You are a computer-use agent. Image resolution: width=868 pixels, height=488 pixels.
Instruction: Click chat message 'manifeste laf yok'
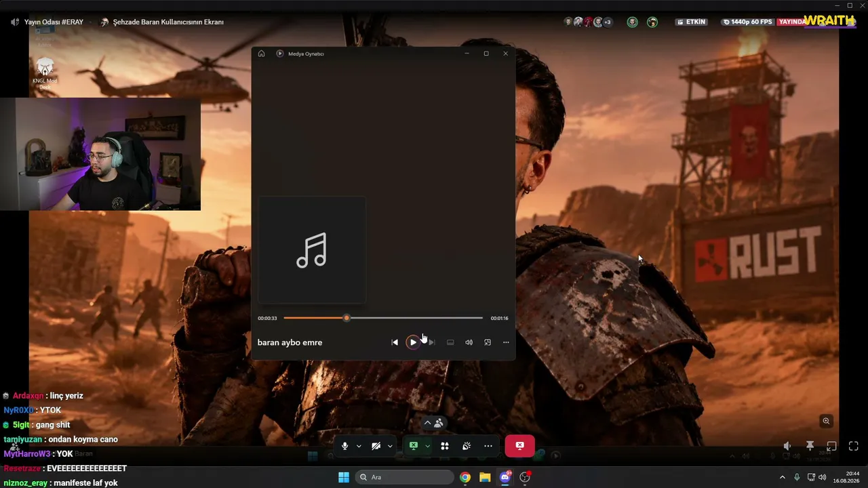click(85, 483)
